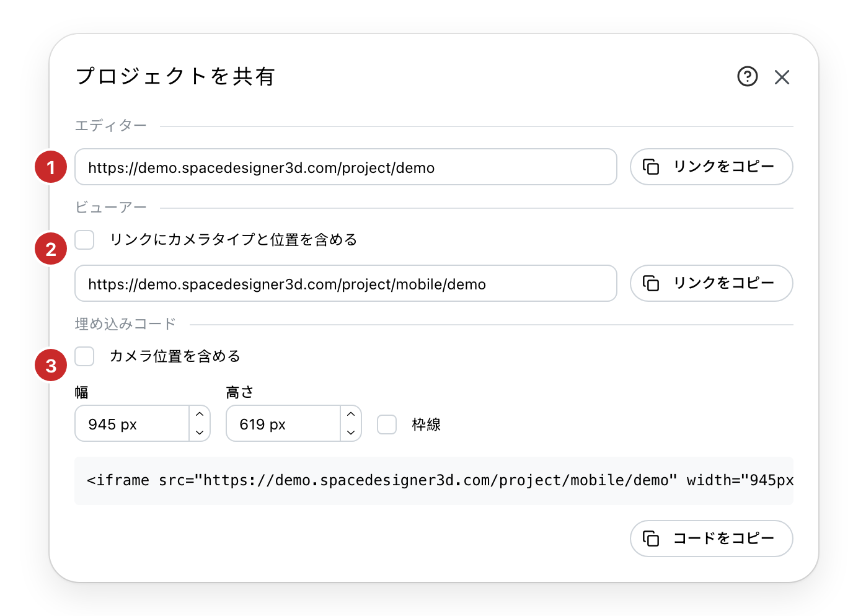Increase the 幅 value with up arrow
The image size is (853, 616).
pos(200,415)
